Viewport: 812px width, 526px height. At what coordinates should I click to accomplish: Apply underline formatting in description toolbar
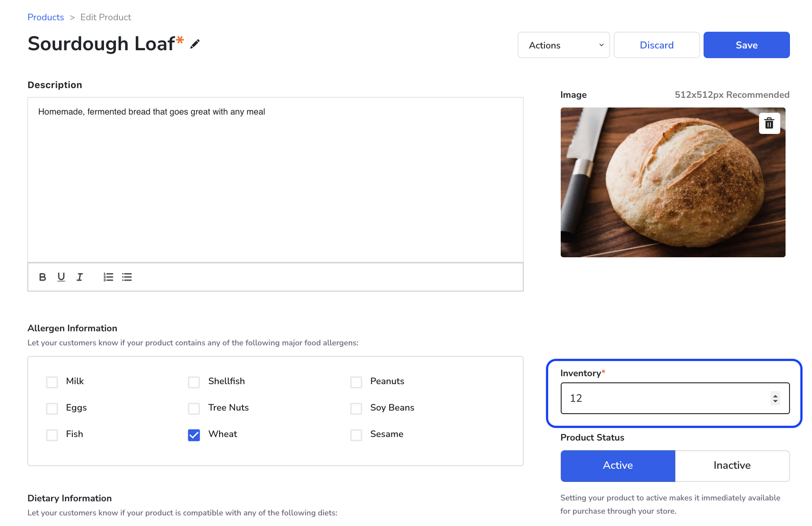coord(61,277)
